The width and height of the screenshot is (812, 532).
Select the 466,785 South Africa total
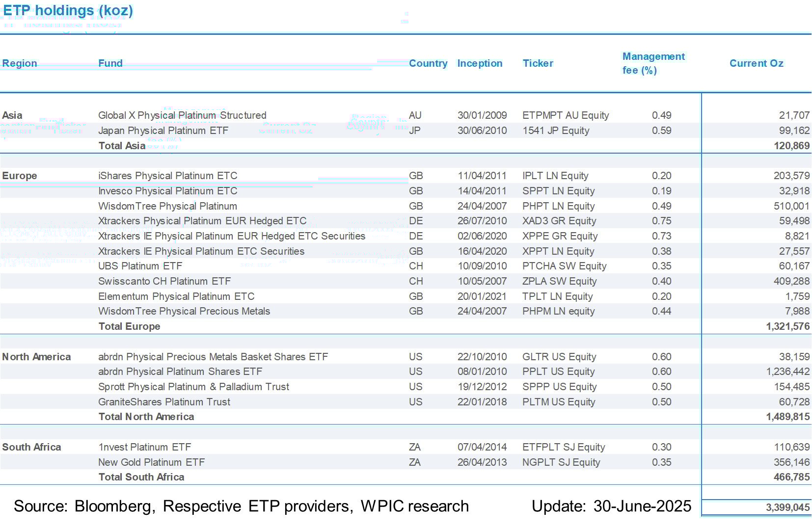[x=791, y=477]
